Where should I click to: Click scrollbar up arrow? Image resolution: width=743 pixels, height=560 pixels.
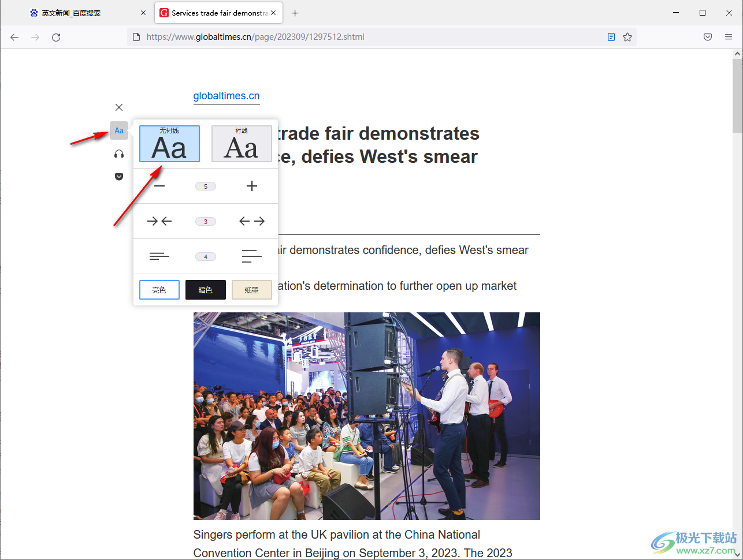point(737,54)
